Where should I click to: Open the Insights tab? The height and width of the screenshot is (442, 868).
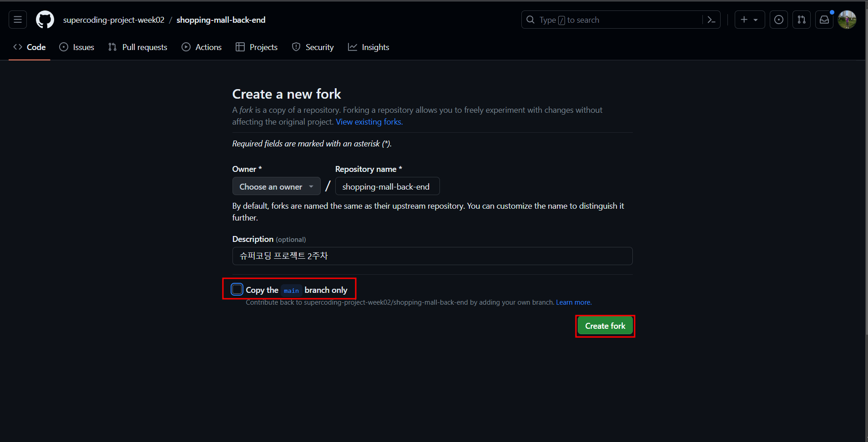click(x=368, y=47)
